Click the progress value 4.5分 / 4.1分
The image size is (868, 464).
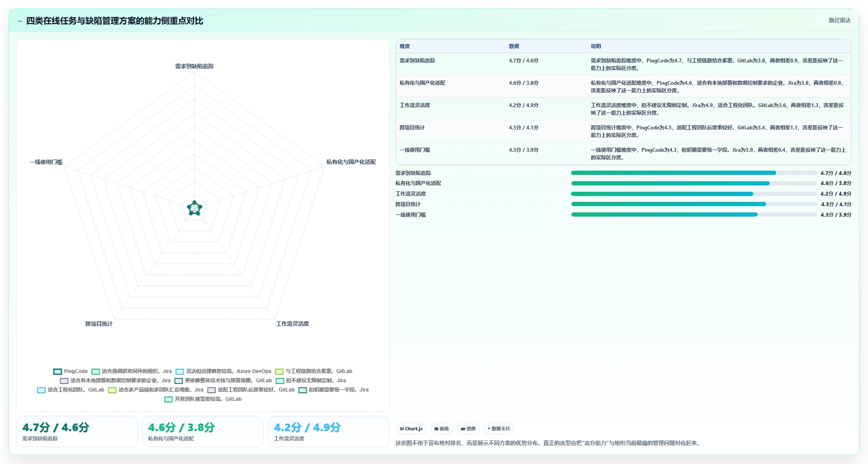[836, 204]
